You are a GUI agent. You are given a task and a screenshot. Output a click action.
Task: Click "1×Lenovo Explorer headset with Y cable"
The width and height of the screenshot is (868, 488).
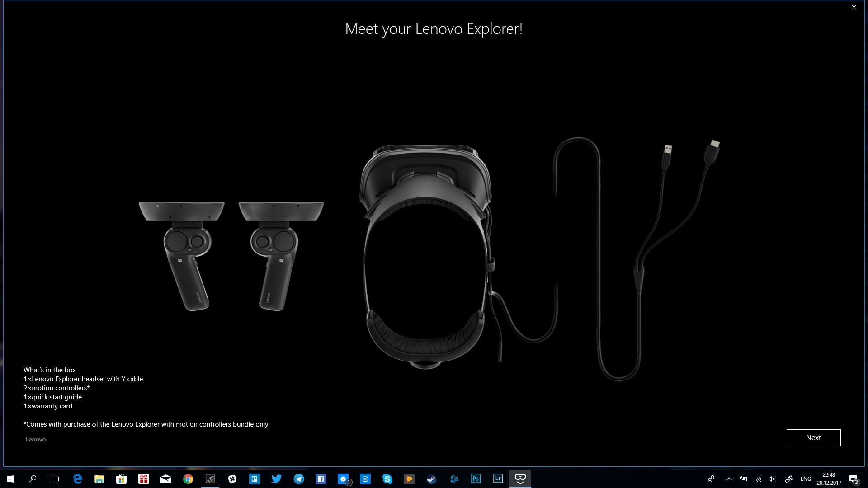tap(83, 379)
